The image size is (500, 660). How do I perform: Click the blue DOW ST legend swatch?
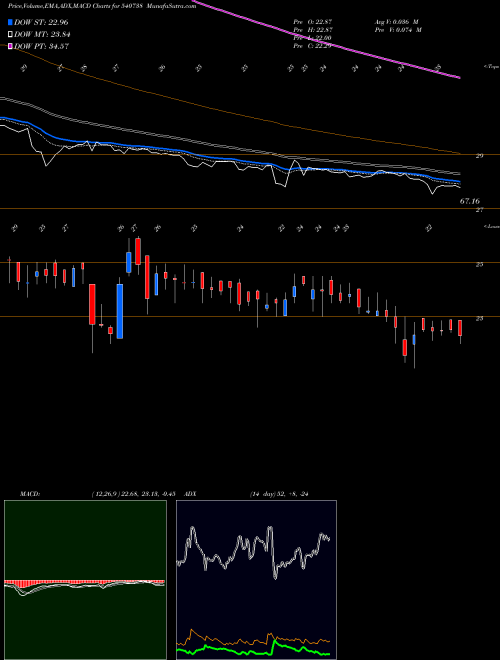[11, 22]
